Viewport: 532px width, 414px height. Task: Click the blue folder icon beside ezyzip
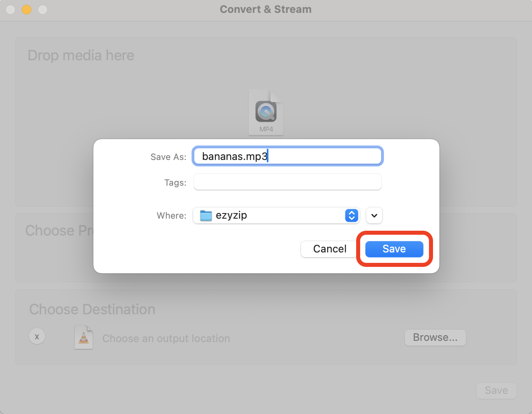tap(205, 215)
